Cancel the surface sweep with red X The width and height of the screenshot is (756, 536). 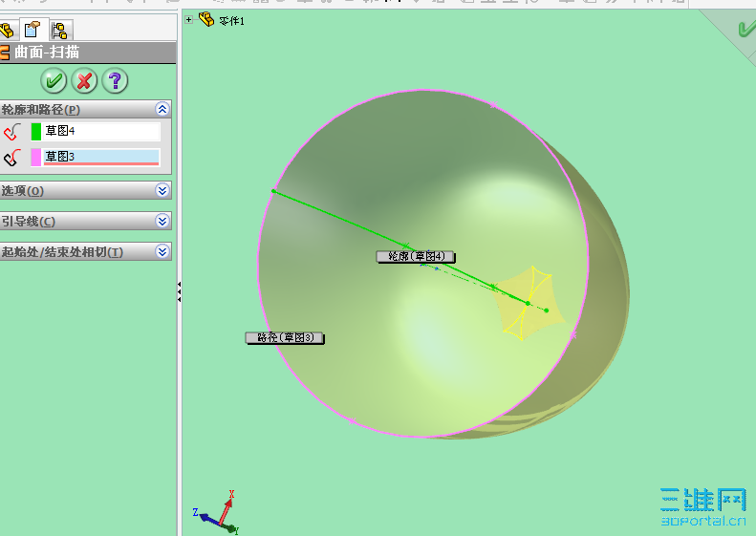(x=84, y=81)
